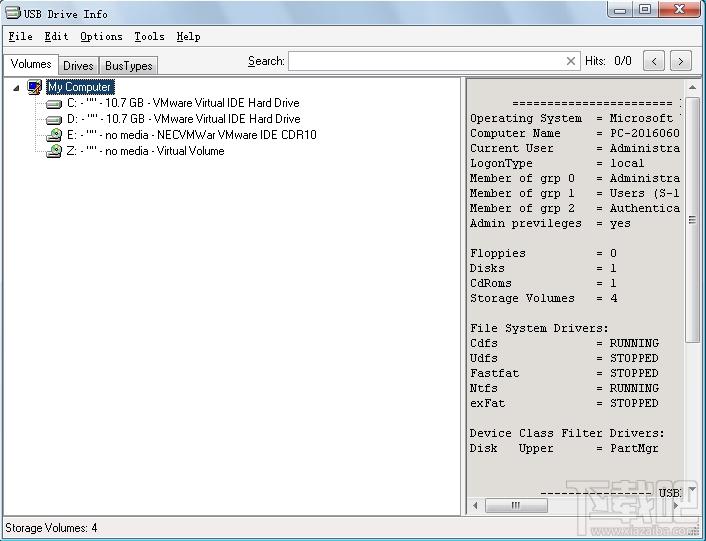Jump to the next search hit
This screenshot has width=706, height=541.
tap(680, 61)
